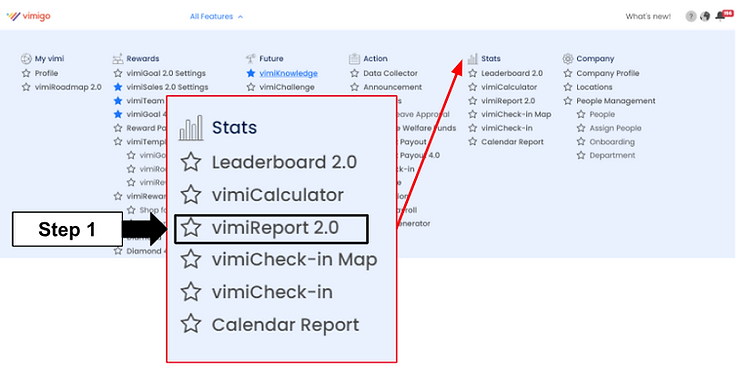Unfavorite vimiKnowledge via its blue star
The width and height of the screenshot is (740, 379).
point(251,73)
